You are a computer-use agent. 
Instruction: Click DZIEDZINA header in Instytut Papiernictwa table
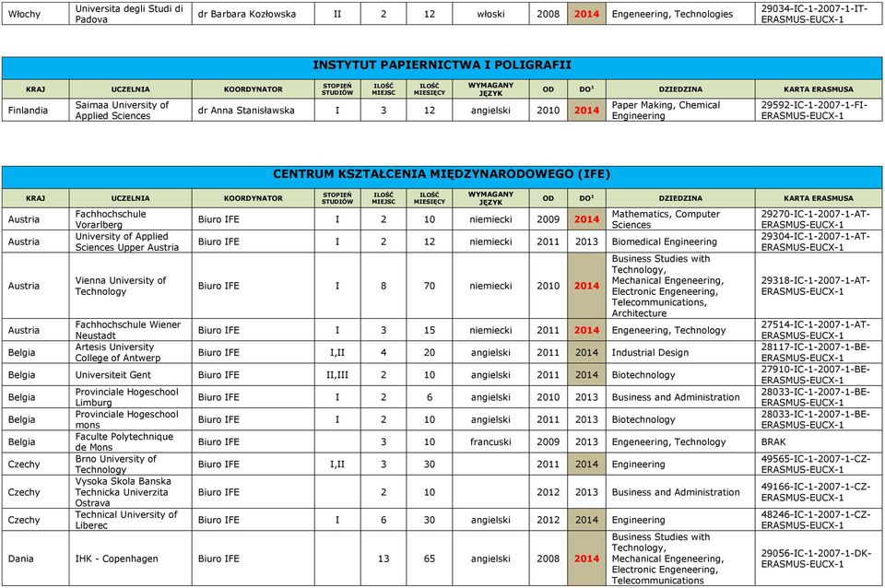tap(680, 89)
